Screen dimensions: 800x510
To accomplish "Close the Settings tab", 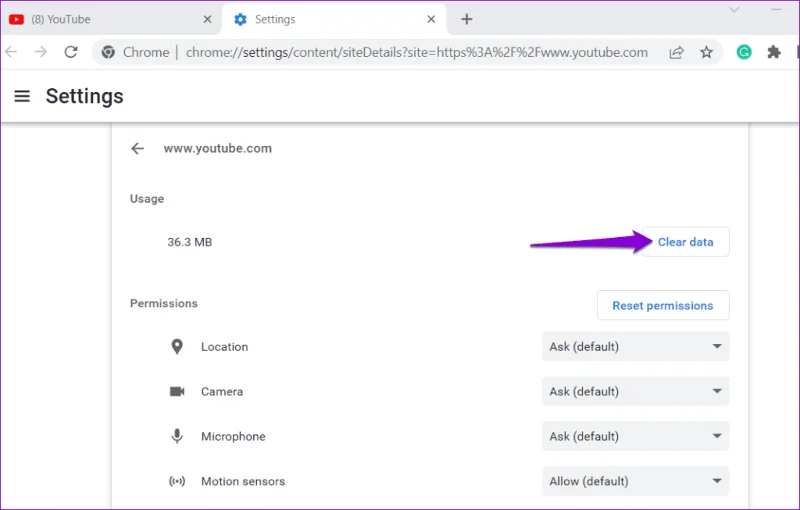I will 431,19.
